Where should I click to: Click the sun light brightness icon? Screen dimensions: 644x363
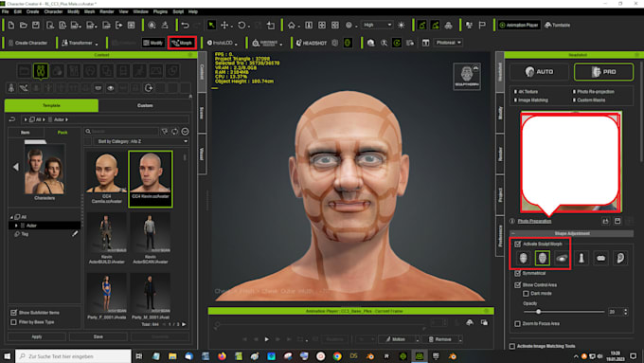(402, 25)
